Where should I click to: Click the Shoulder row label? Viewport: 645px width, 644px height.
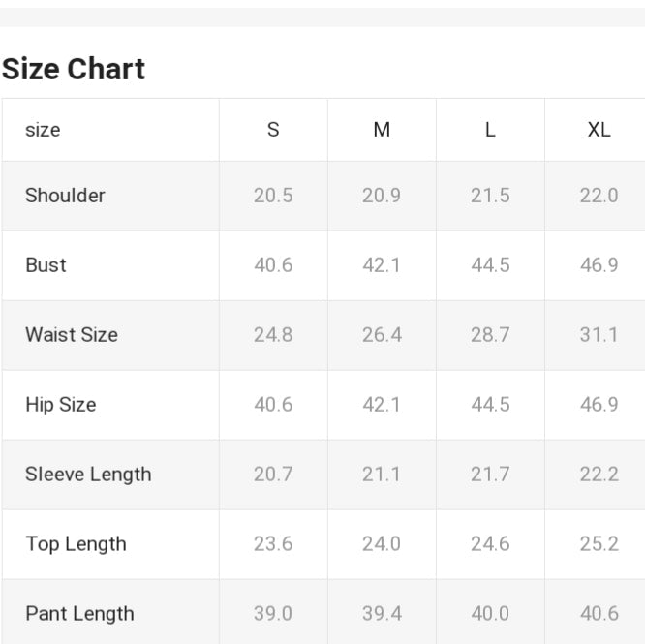(x=65, y=196)
